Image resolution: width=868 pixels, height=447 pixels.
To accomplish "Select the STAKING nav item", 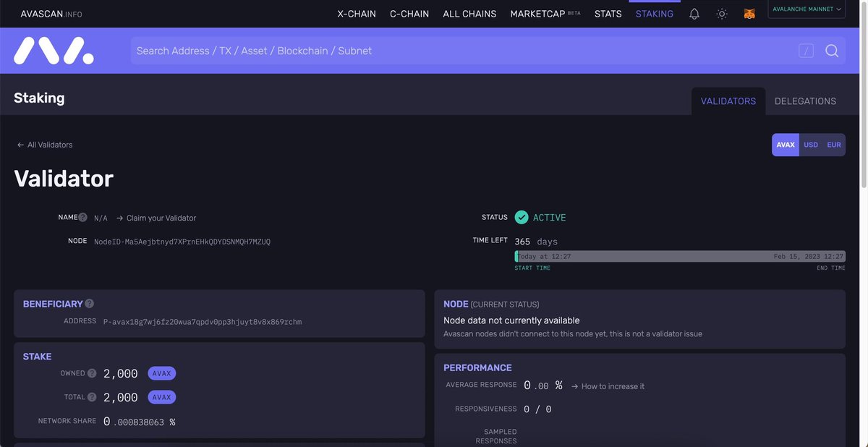I will pyautogui.click(x=655, y=14).
